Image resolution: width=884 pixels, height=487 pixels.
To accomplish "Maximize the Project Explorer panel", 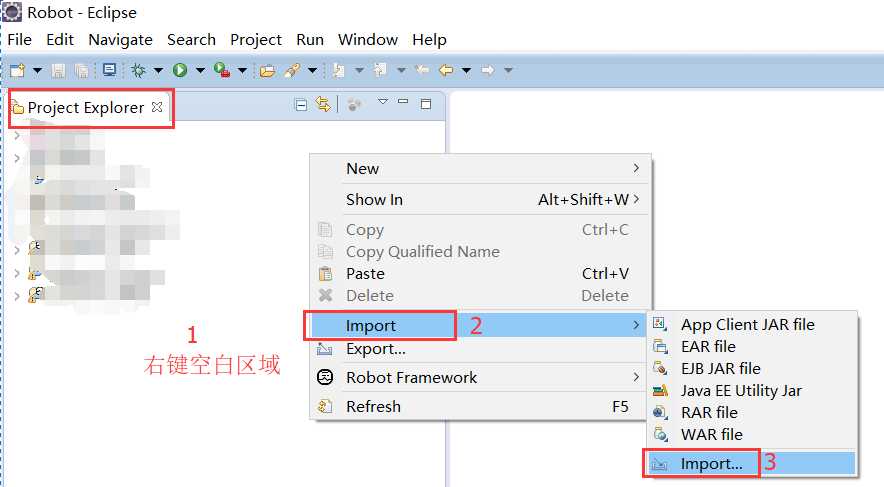I will pyautogui.click(x=426, y=104).
